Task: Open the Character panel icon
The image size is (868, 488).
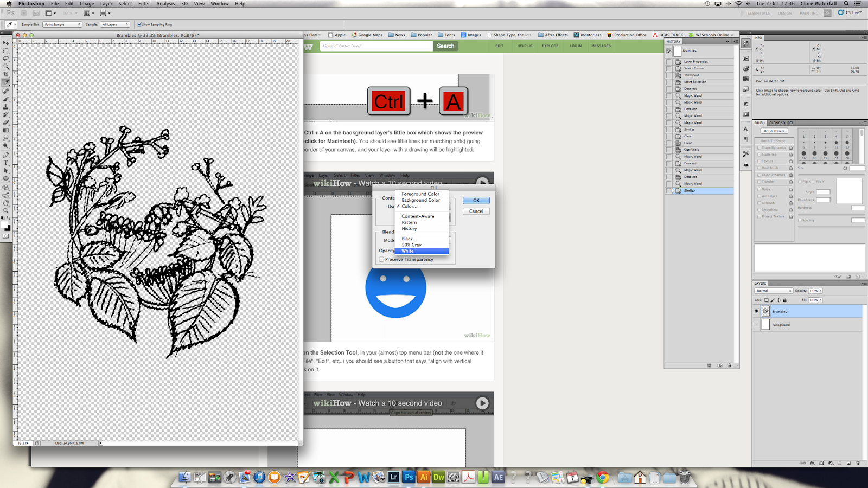Action: click(746, 129)
